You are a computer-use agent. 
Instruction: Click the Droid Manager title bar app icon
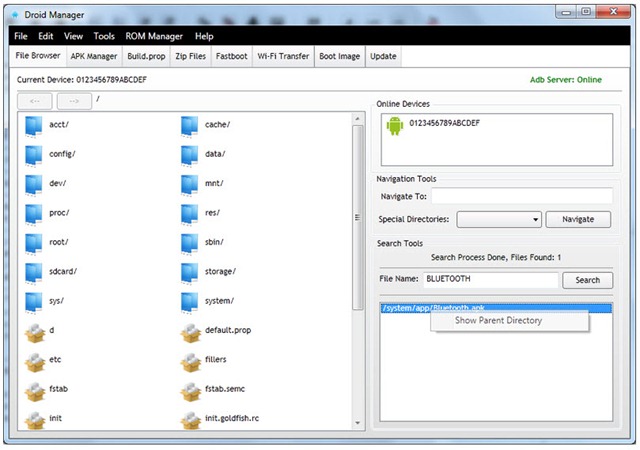pos(16,15)
